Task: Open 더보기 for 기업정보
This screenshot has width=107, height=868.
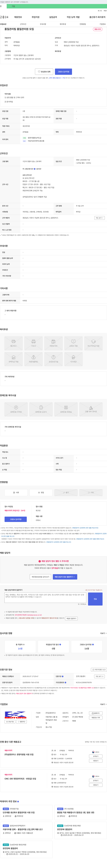Action: click(x=103, y=704)
